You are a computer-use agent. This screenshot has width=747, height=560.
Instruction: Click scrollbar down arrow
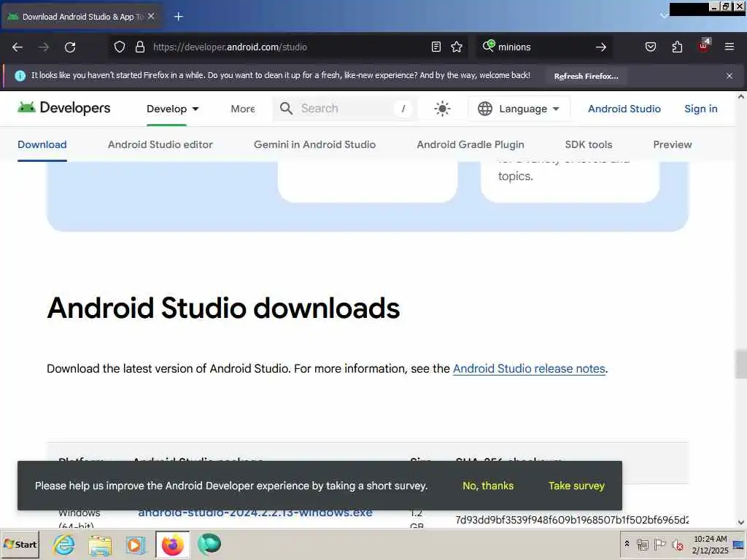(x=741, y=522)
